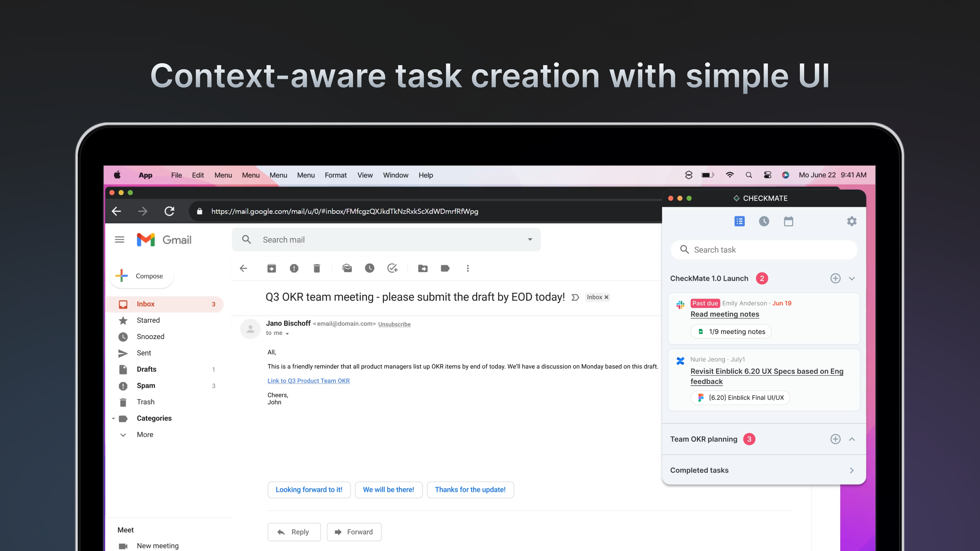This screenshot has height=551, width=980.
Task: Open macOS Control Center toggle icon
Action: [x=767, y=175]
